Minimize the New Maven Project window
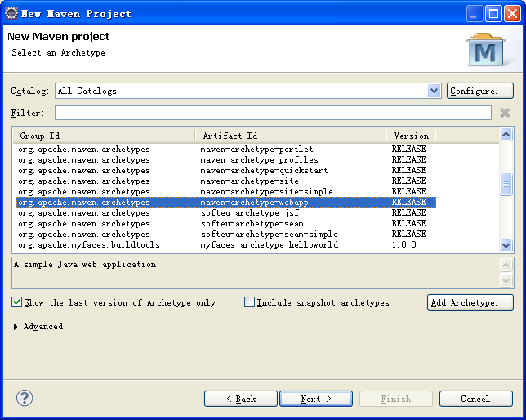Image resolution: width=526 pixels, height=420 pixels. [475, 14]
